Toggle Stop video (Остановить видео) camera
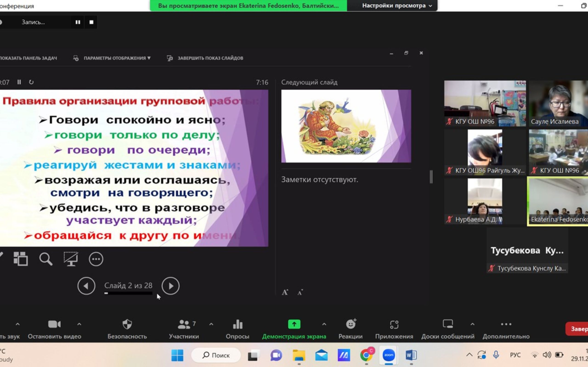This screenshot has width=588, height=367. coord(54,324)
